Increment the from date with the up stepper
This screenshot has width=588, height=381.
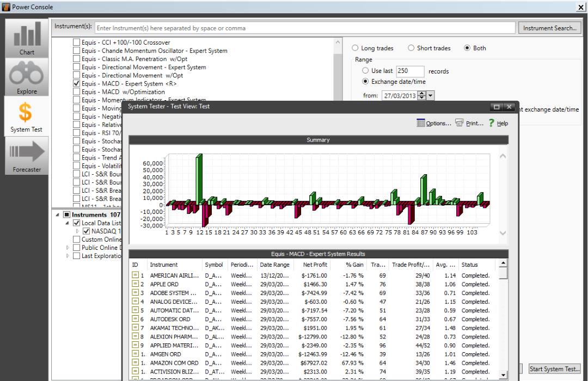pos(421,93)
